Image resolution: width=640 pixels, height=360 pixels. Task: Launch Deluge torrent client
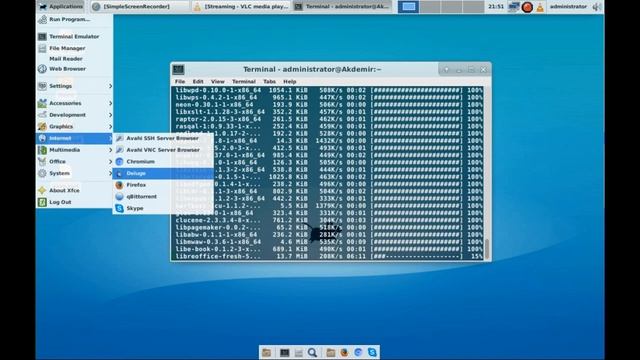tap(163, 173)
